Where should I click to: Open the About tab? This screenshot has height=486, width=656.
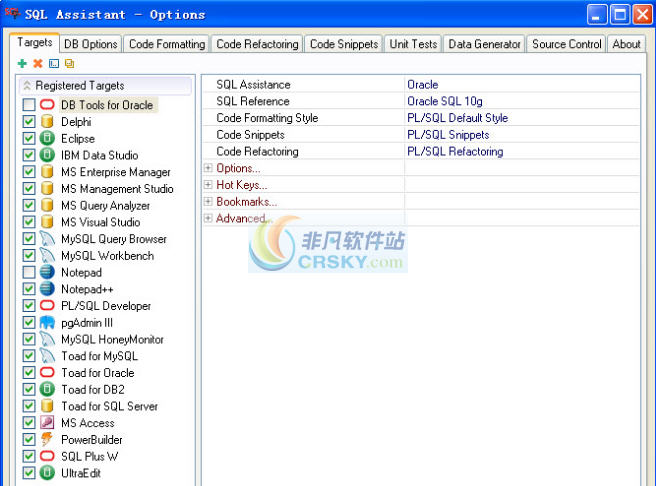point(626,44)
